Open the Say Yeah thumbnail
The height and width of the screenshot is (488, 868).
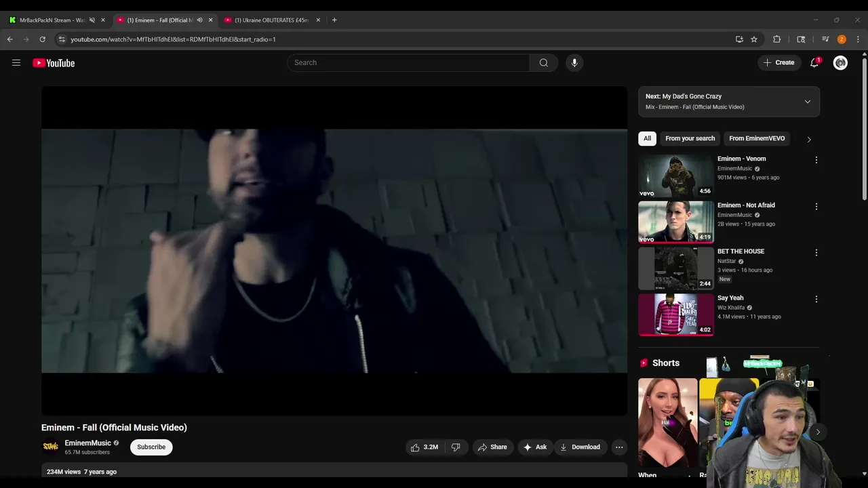coord(676,314)
